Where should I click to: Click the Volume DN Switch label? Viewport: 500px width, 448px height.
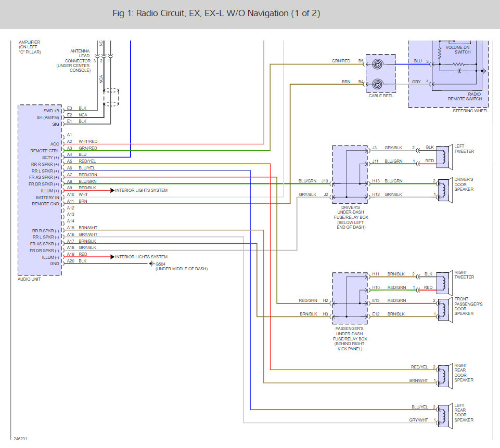(x=457, y=50)
